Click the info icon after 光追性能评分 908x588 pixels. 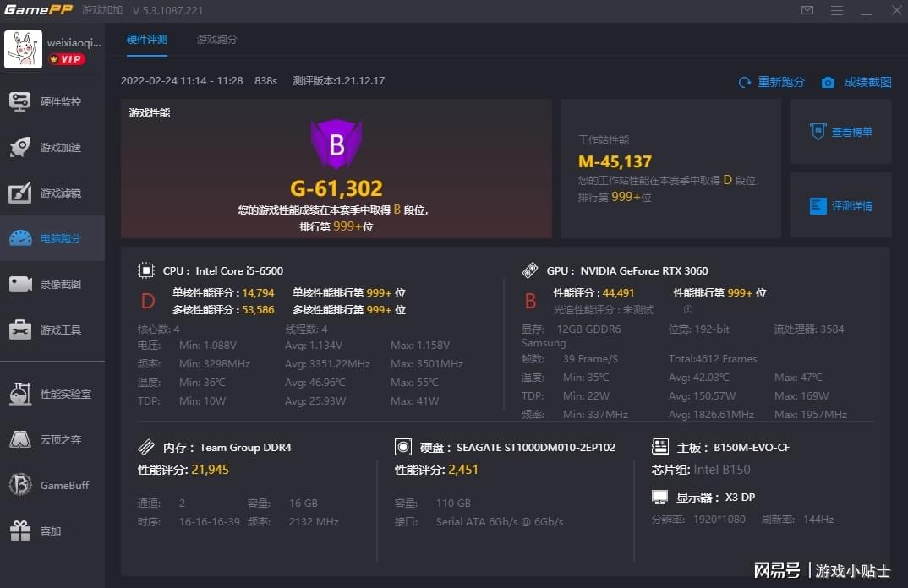pos(688,309)
